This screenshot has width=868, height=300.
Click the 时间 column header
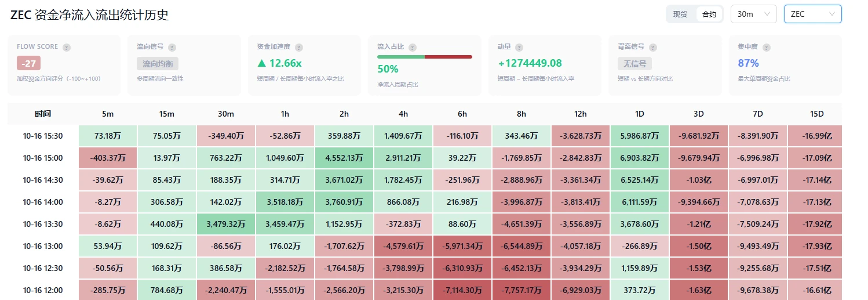[x=43, y=114]
